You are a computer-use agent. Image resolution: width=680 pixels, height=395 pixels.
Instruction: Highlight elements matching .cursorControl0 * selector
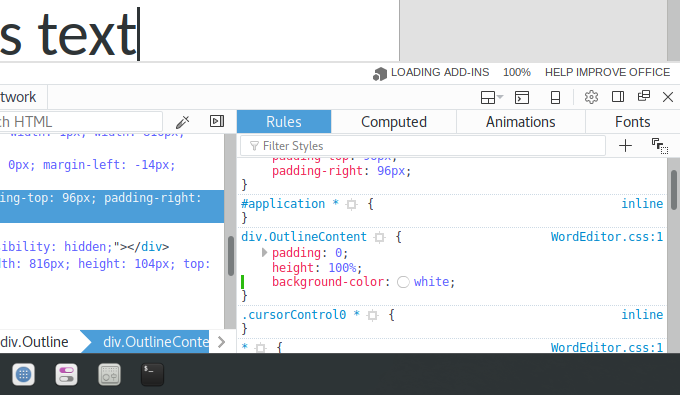coord(373,315)
